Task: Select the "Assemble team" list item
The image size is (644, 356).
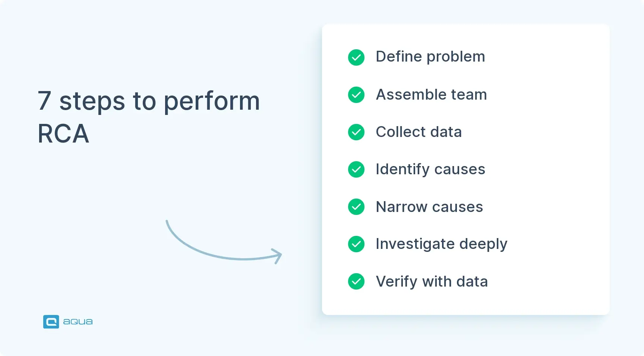Action: pyautogui.click(x=431, y=95)
